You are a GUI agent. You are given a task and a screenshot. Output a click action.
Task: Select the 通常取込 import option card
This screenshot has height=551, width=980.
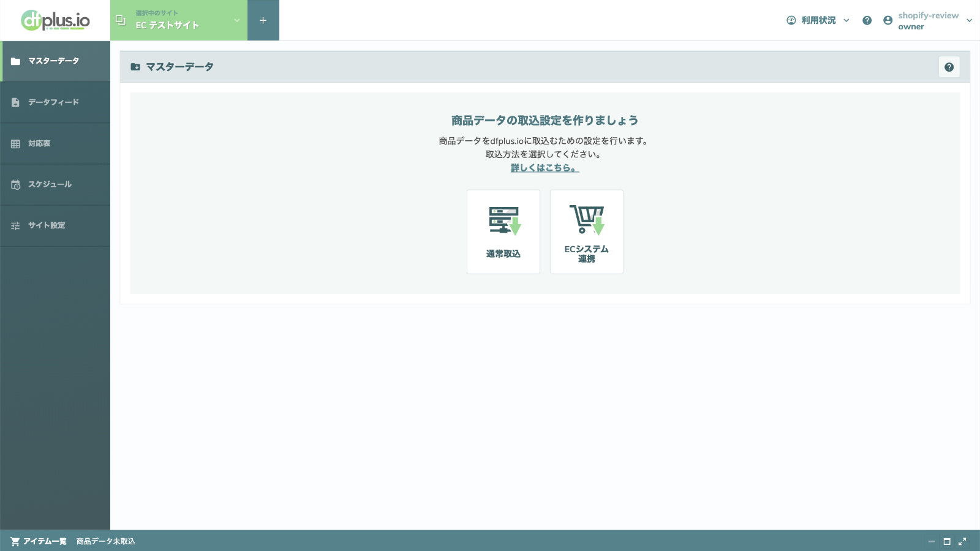point(503,231)
